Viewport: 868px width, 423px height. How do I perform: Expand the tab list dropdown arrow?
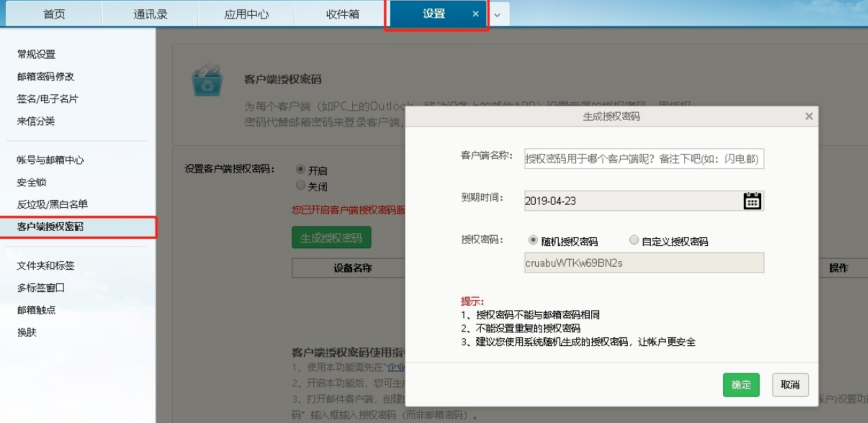497,15
